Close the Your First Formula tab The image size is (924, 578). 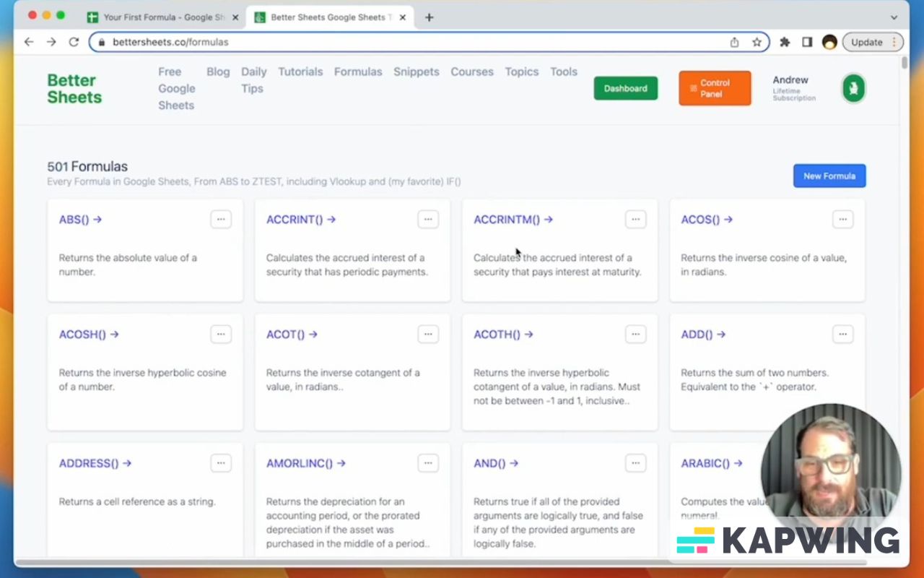click(235, 17)
